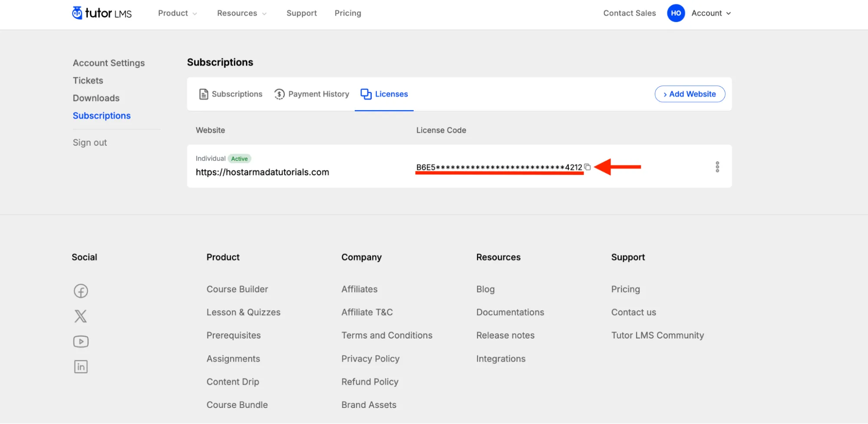Open the Course Bundle footer link
The height and width of the screenshot is (424, 868).
point(237,404)
